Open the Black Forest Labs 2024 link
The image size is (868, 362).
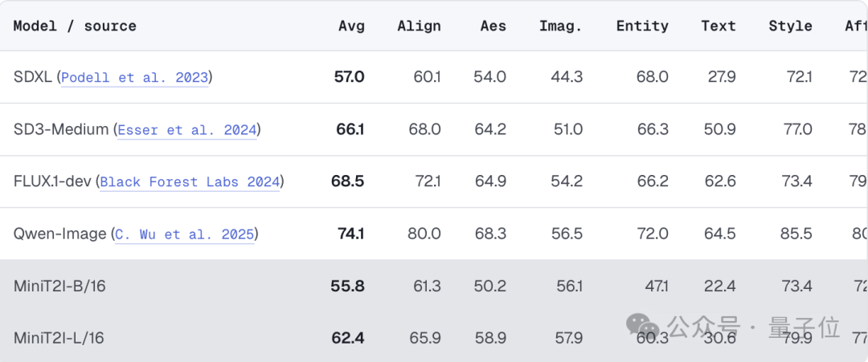[x=190, y=182]
